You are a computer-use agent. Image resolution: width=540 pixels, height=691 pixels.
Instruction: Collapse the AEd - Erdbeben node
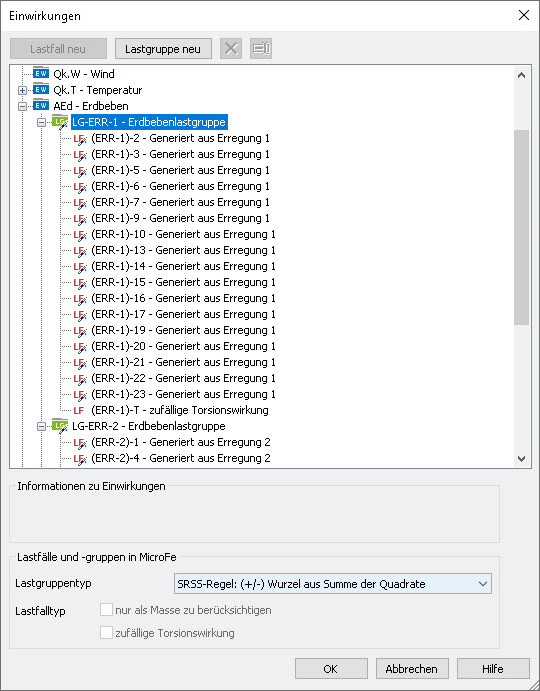22,106
